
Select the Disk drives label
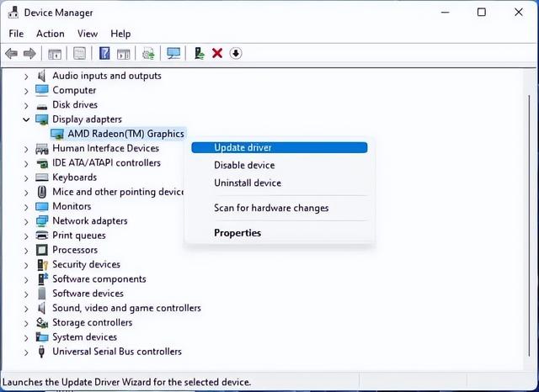tap(75, 104)
